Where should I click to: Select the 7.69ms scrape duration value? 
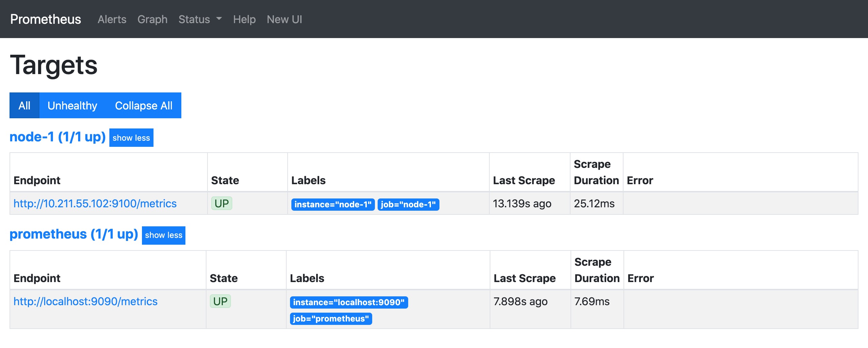coord(592,301)
